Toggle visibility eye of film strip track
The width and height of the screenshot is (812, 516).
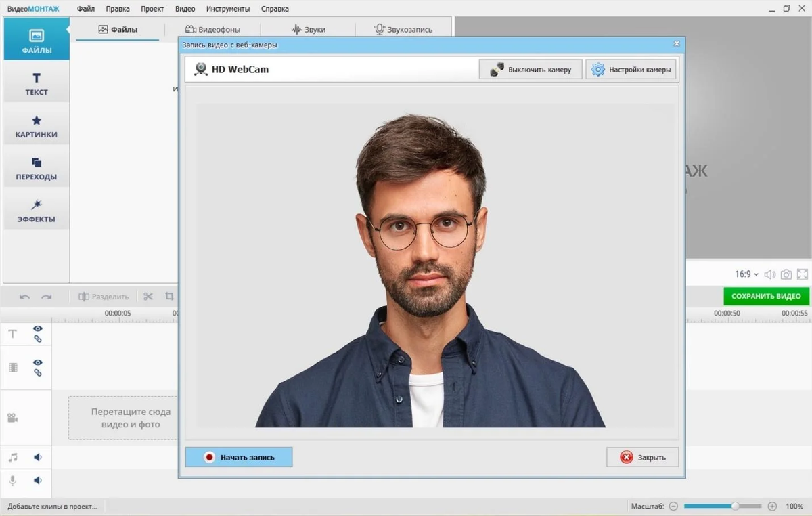38,362
